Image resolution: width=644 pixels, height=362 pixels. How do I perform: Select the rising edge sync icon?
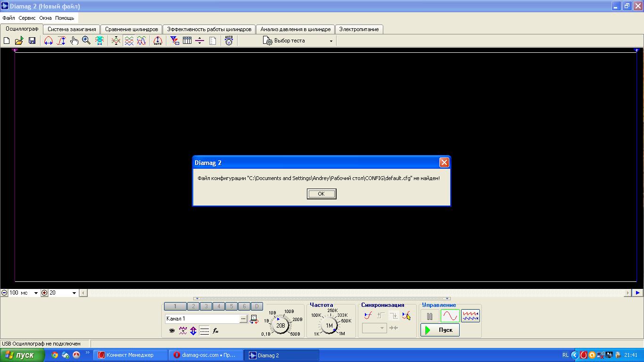pyautogui.click(x=381, y=315)
